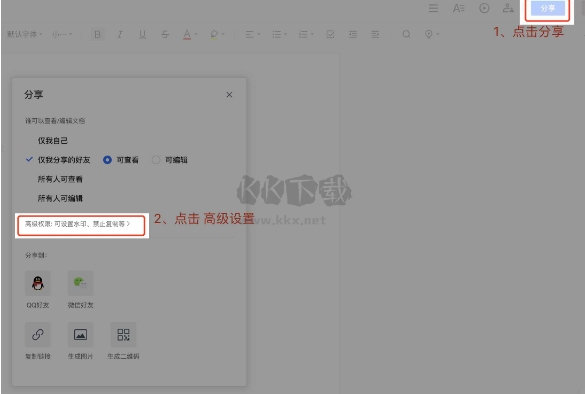Open the outline menu icon at top
The width and height of the screenshot is (585, 394).
tap(433, 8)
